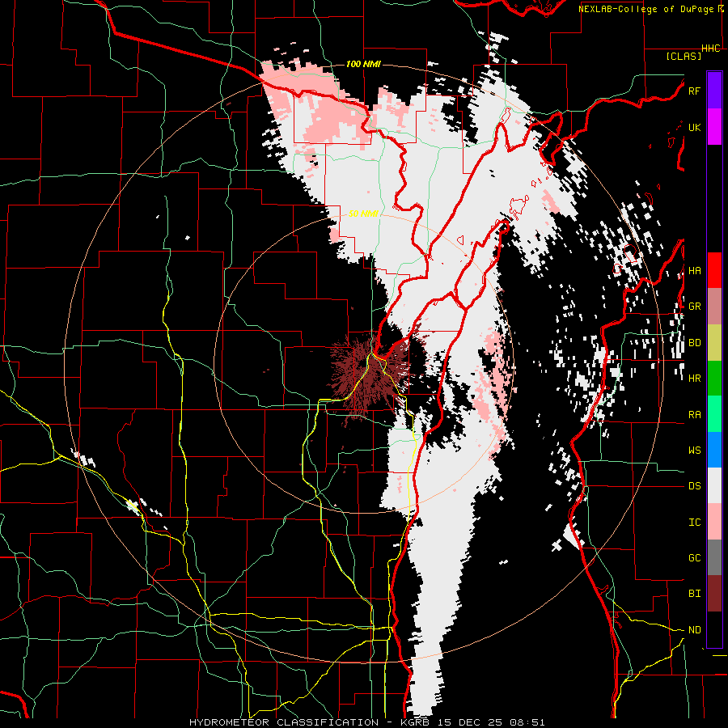The image size is (728, 728).
Task: Click the HR green legend color block
Action: pos(714,378)
